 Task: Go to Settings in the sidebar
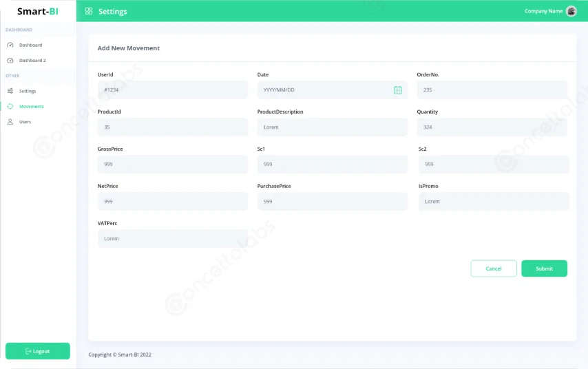click(28, 91)
